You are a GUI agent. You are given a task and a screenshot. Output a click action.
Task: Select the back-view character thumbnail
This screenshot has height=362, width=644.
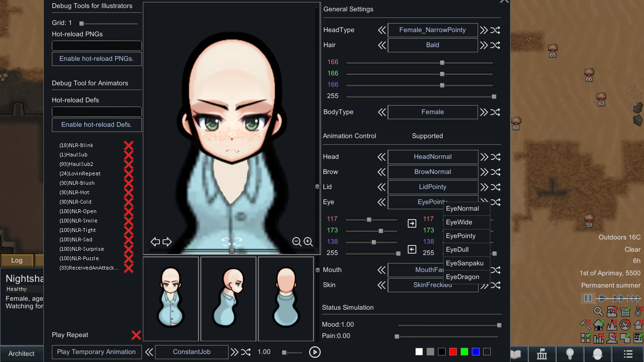(x=286, y=299)
